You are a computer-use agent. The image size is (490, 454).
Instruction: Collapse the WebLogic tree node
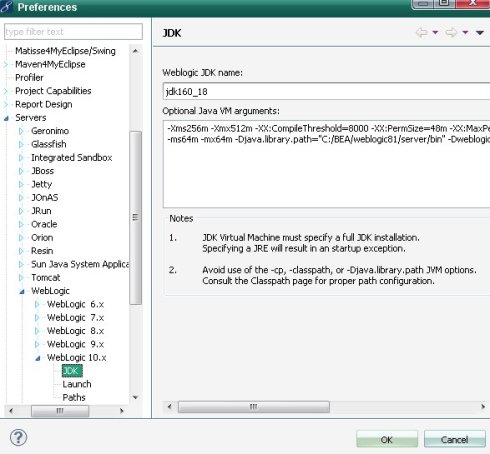22,292
